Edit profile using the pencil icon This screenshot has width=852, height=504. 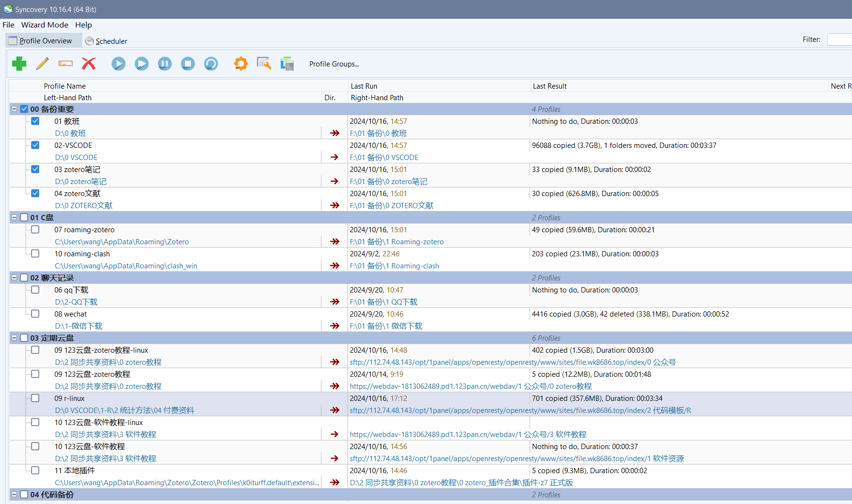pyautogui.click(x=42, y=64)
